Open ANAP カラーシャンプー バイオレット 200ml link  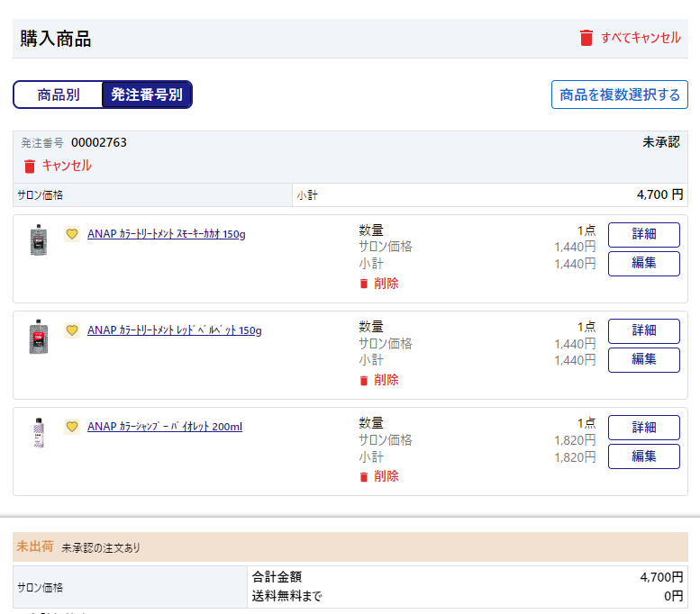(x=165, y=427)
